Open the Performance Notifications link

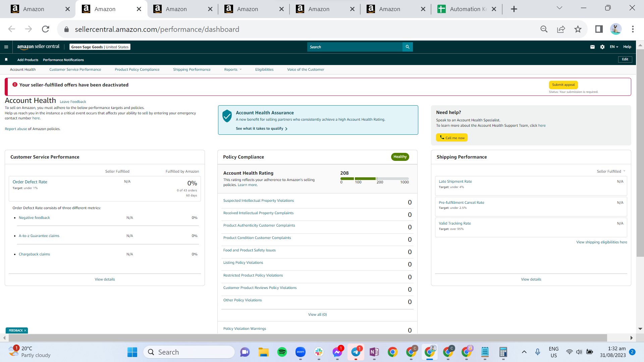tap(63, 60)
